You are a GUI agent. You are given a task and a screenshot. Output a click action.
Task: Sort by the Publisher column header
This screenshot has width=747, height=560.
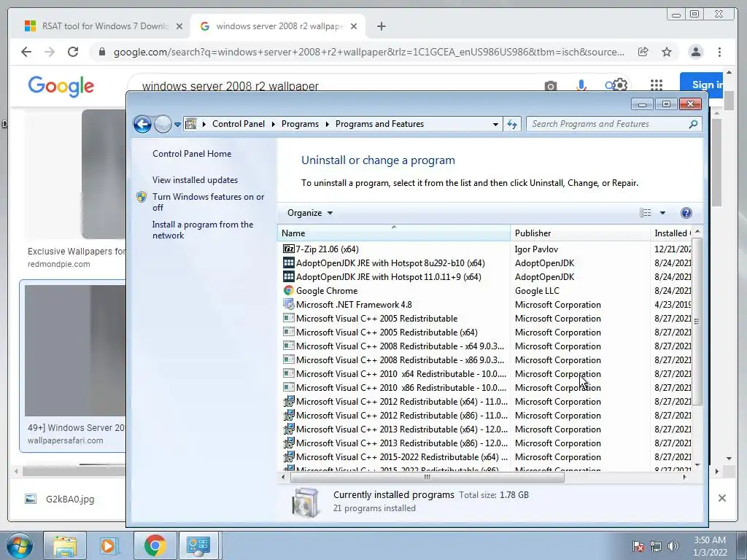coord(580,233)
